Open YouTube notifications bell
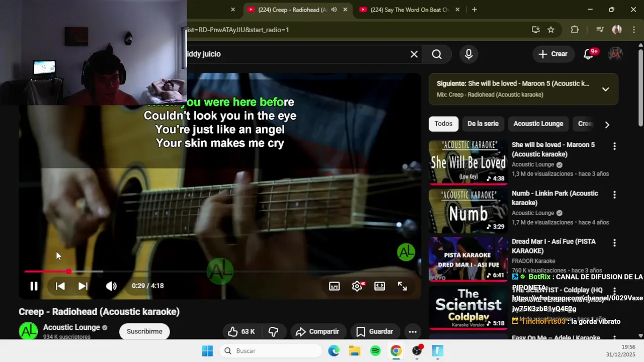The width and height of the screenshot is (644, 362). pos(589,54)
